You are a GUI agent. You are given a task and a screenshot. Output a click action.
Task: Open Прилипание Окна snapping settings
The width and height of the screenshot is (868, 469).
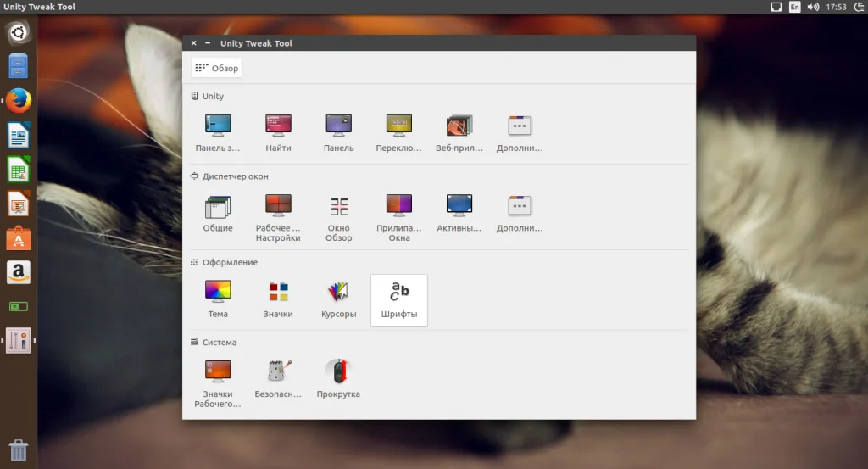point(398,218)
